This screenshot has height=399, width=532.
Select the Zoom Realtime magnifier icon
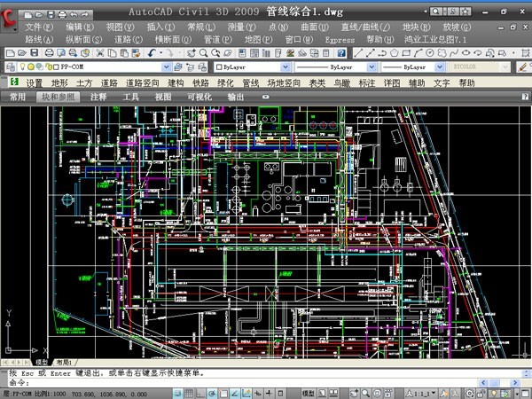pyautogui.click(x=204, y=53)
